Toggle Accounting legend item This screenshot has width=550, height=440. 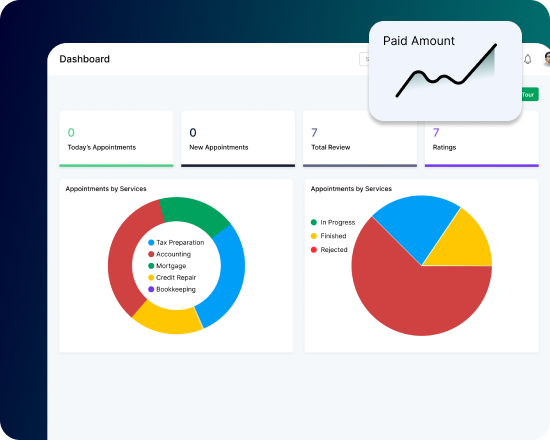(169, 254)
